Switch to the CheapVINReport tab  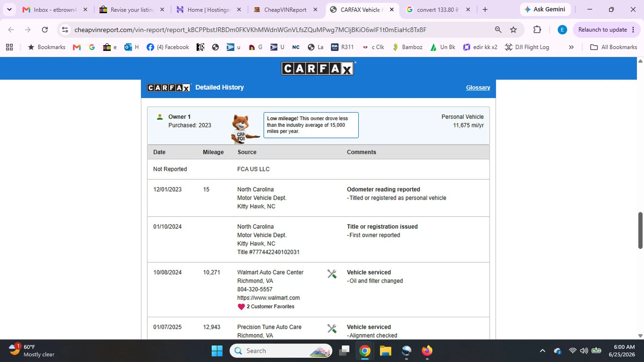coord(286,10)
